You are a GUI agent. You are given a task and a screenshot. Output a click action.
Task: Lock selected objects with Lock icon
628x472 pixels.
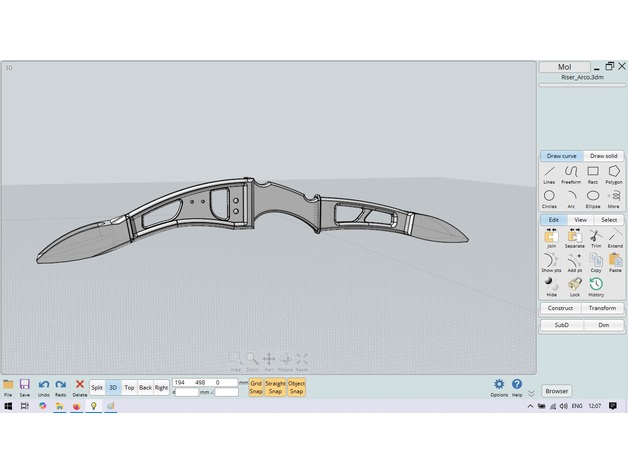pyautogui.click(x=574, y=285)
